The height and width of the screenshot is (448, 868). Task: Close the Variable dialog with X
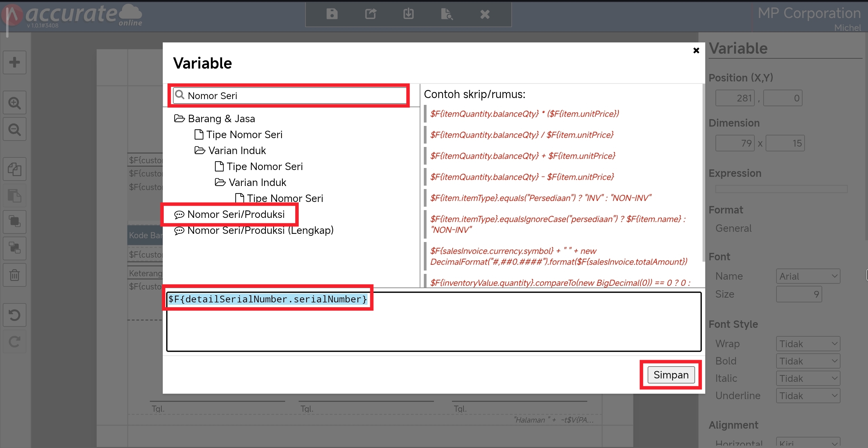tap(696, 51)
